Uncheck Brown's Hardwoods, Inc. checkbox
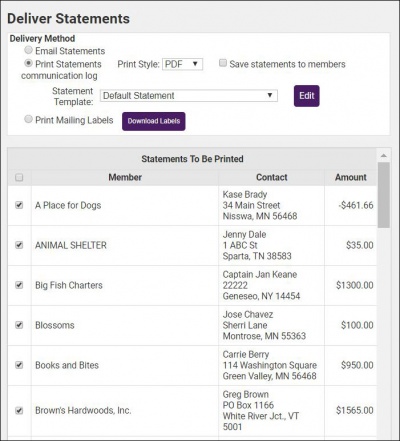The image size is (400, 441). [x=19, y=410]
